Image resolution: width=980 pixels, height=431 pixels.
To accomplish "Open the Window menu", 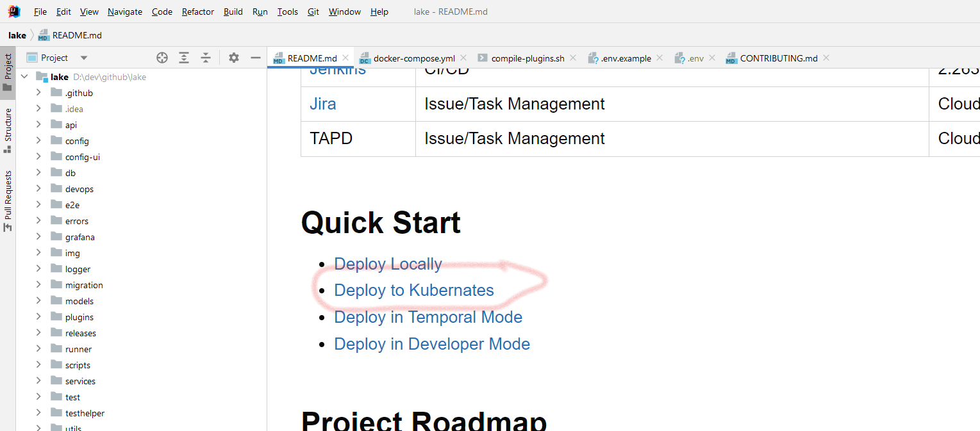I will pyautogui.click(x=345, y=12).
